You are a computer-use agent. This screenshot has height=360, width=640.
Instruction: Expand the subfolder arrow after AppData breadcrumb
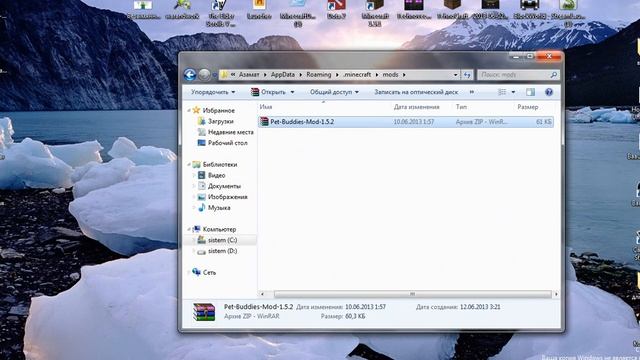click(300, 75)
